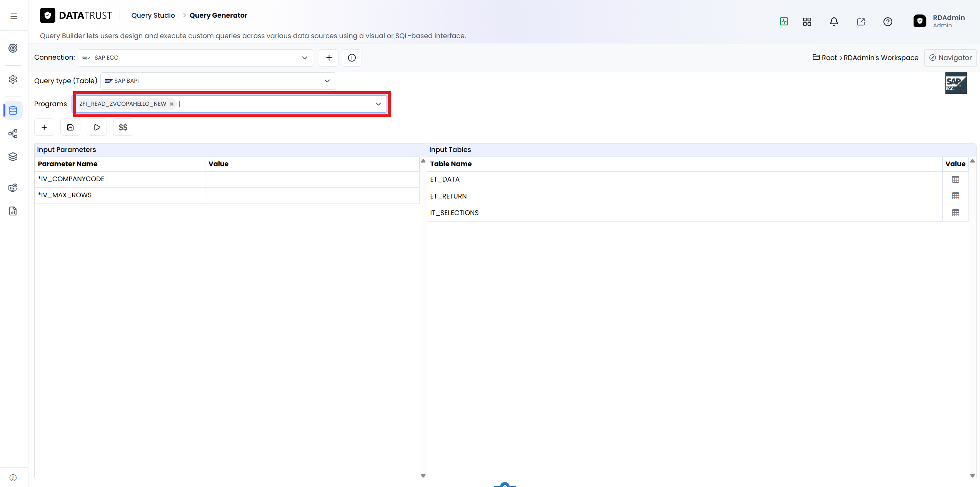
Task: Click the info icon at sidebar bottom
Action: (13, 478)
